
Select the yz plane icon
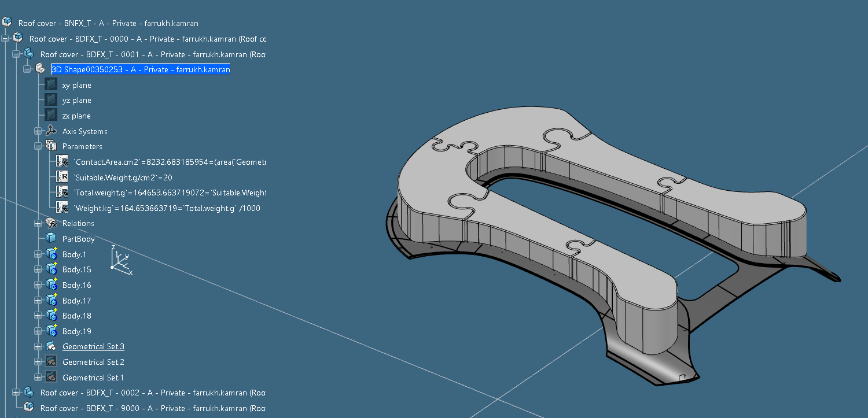coord(52,101)
